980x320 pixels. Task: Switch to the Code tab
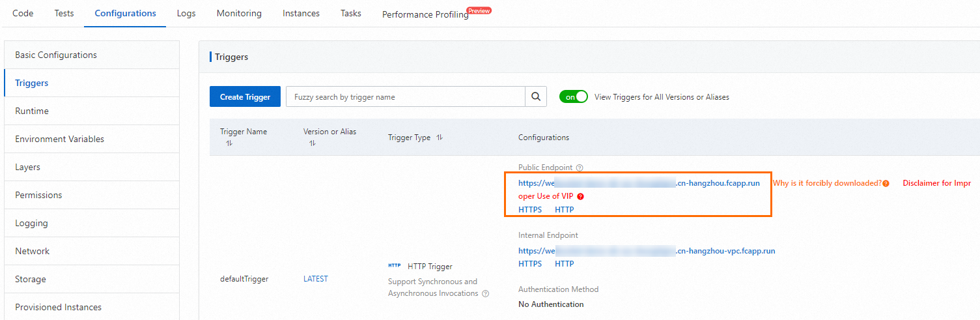(23, 13)
